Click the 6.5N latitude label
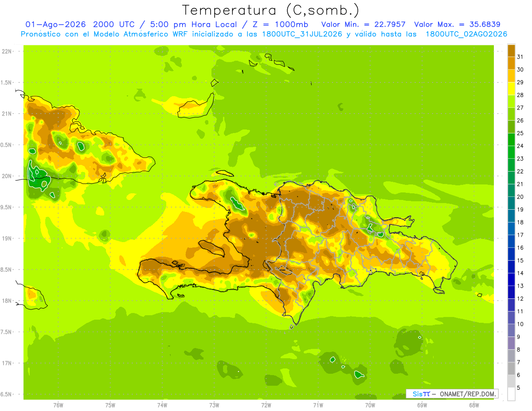The width and height of the screenshot is (532, 411). coord(7,395)
